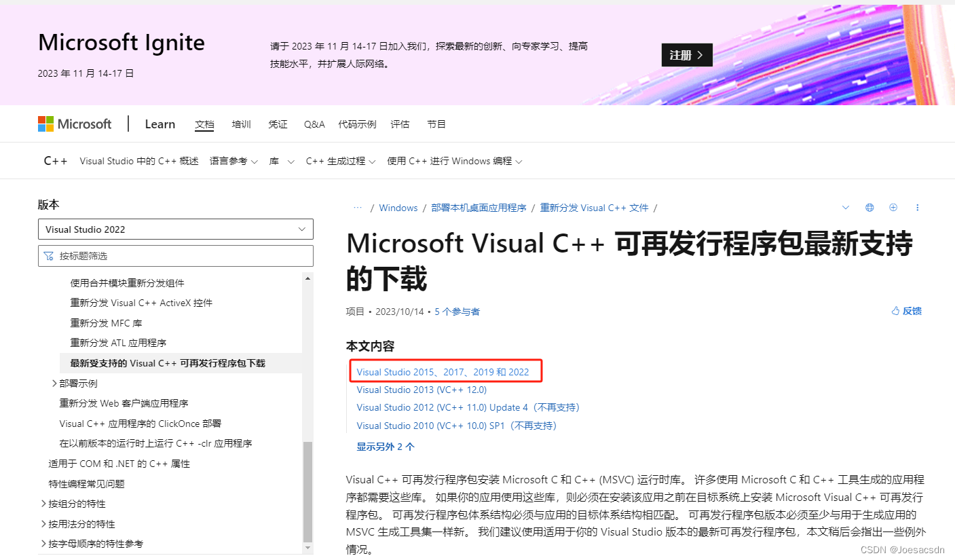Click the filter funnel icon in title filter
The width and height of the screenshot is (955, 560).
(x=49, y=256)
